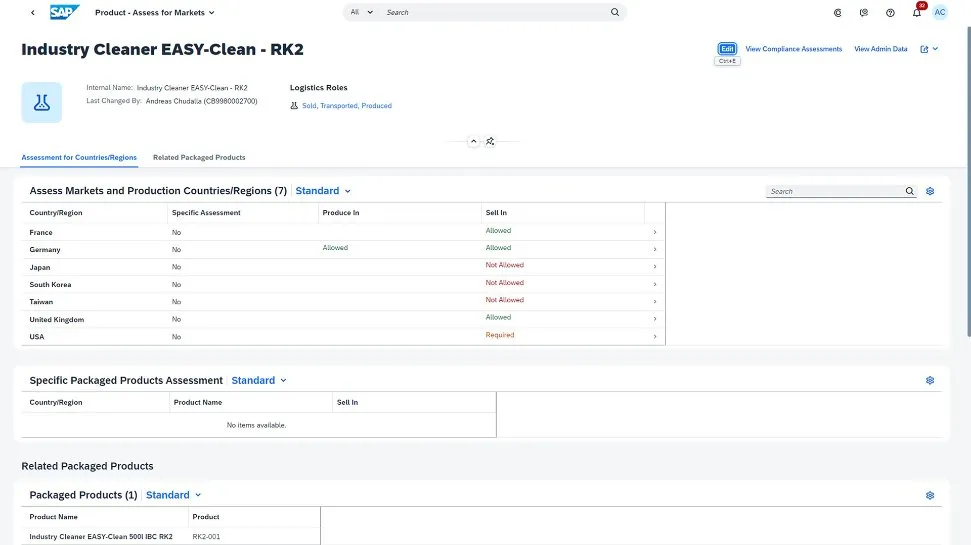
Task: Switch to Related Packaged Products tab
Action: tap(199, 158)
